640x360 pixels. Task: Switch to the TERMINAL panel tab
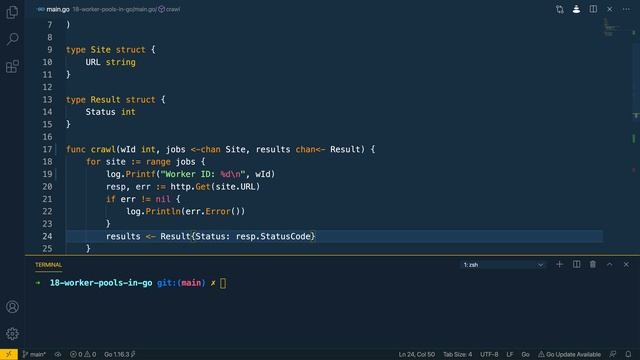tap(48, 265)
